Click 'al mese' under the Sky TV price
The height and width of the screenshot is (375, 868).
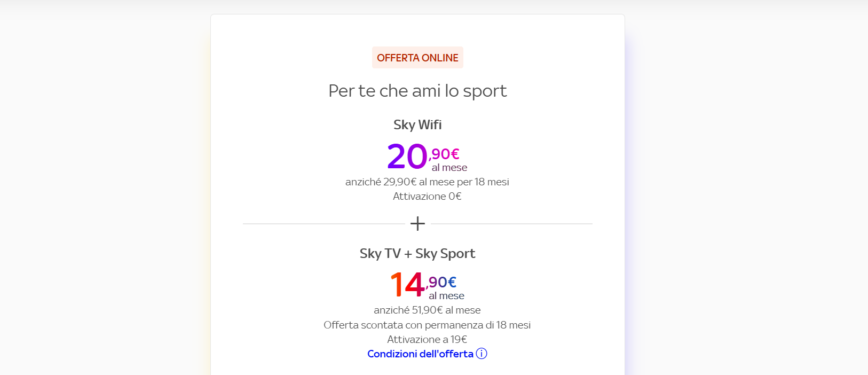coord(446,296)
